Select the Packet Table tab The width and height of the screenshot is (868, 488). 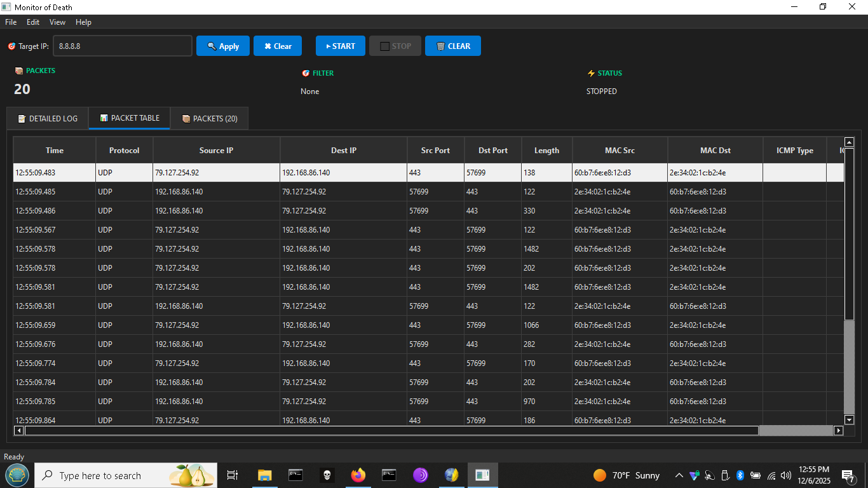coord(129,118)
